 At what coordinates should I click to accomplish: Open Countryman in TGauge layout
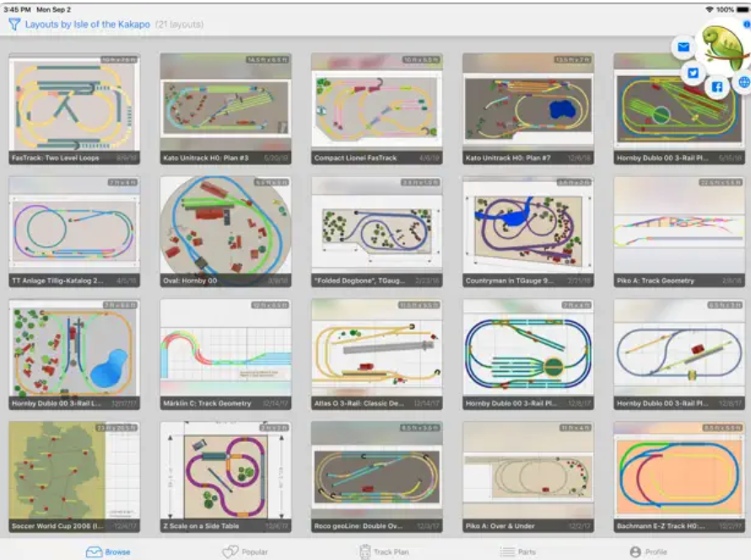[x=528, y=232]
